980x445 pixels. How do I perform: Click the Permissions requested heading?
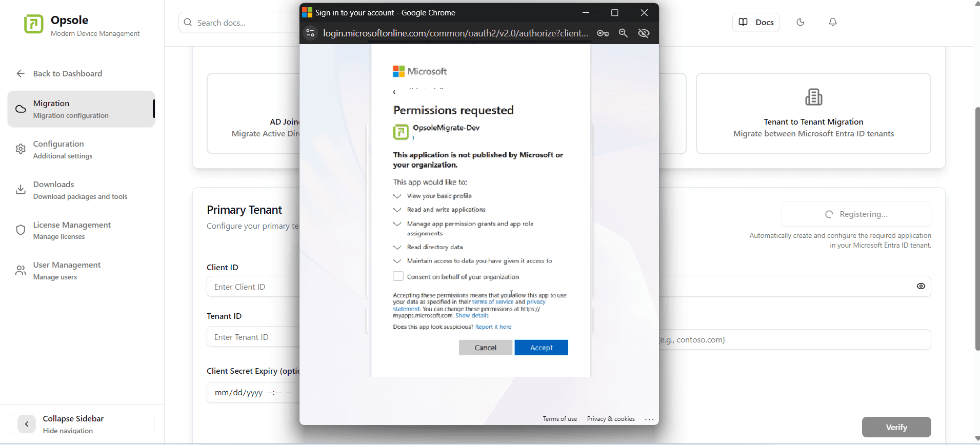[453, 110]
